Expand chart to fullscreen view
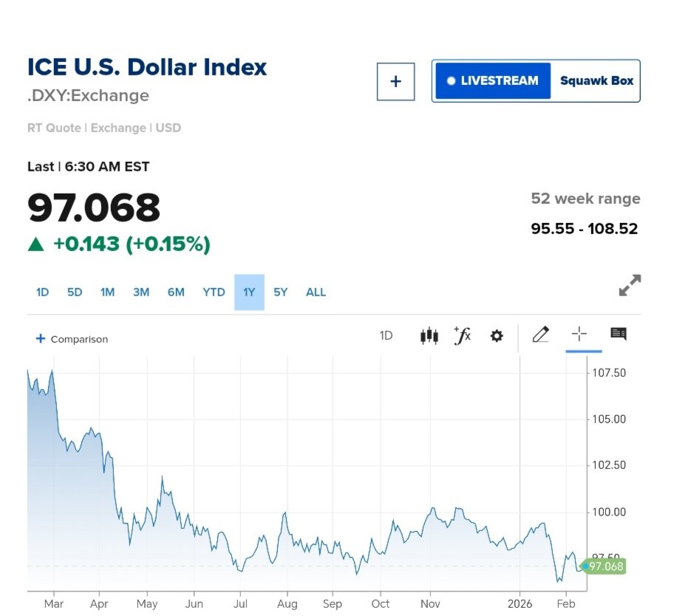This screenshot has width=691, height=616. 630,286
